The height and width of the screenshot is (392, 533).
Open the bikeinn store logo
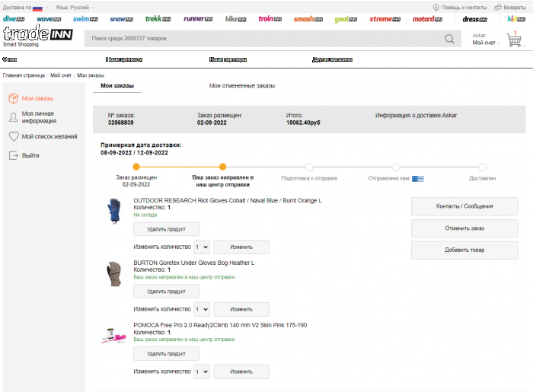pyautogui.click(x=235, y=19)
